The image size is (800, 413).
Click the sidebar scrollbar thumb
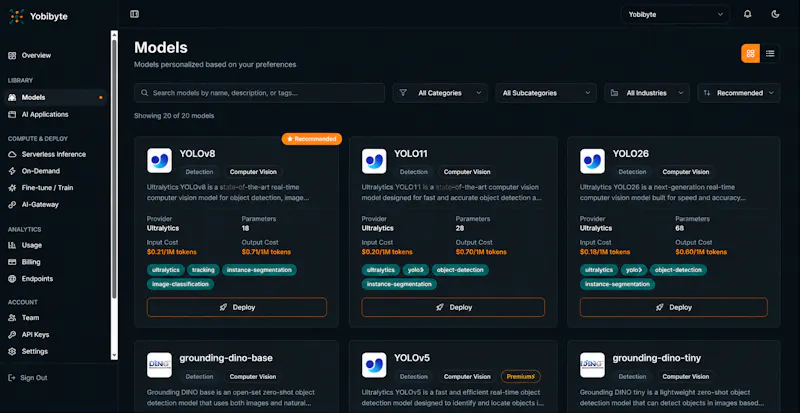coord(114,168)
